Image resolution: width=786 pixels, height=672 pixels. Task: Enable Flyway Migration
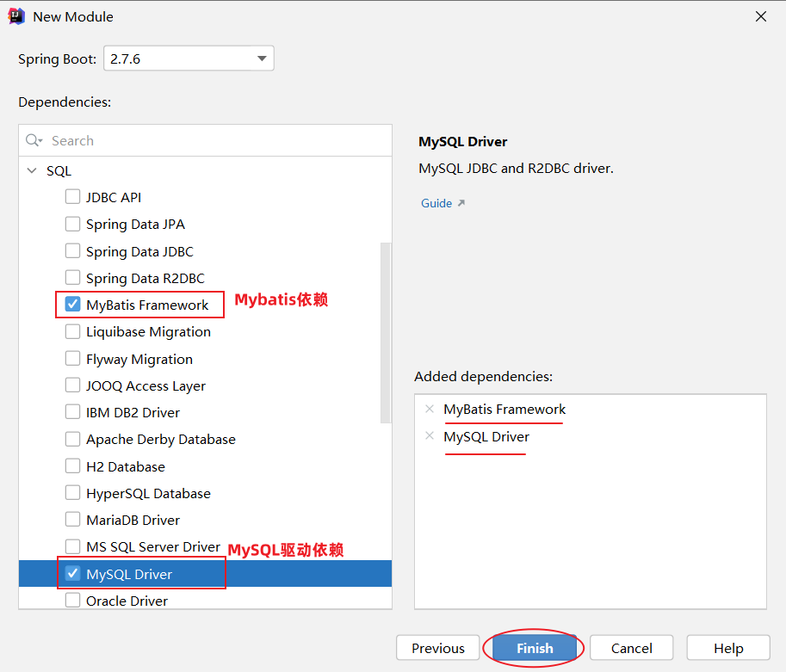pos(73,358)
